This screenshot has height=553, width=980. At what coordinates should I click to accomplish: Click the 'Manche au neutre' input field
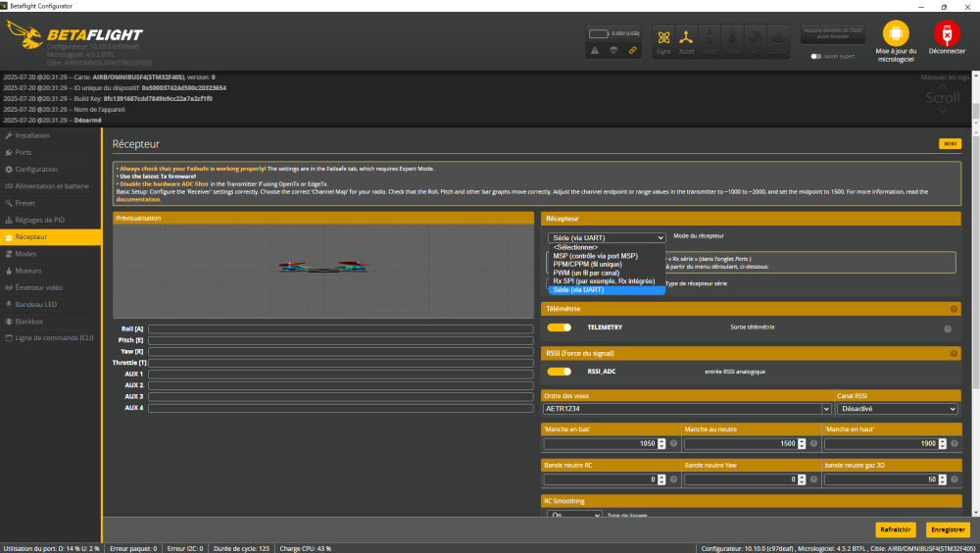click(741, 444)
